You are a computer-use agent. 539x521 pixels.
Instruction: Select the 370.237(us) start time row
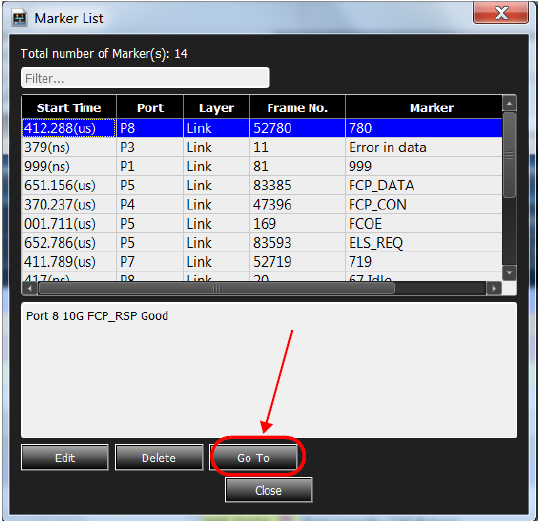(x=262, y=205)
